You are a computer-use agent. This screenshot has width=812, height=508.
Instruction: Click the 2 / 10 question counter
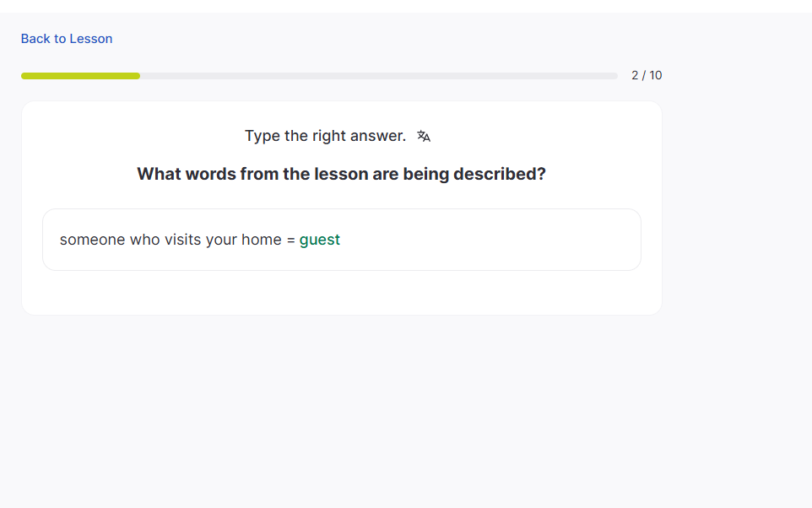[647, 76]
